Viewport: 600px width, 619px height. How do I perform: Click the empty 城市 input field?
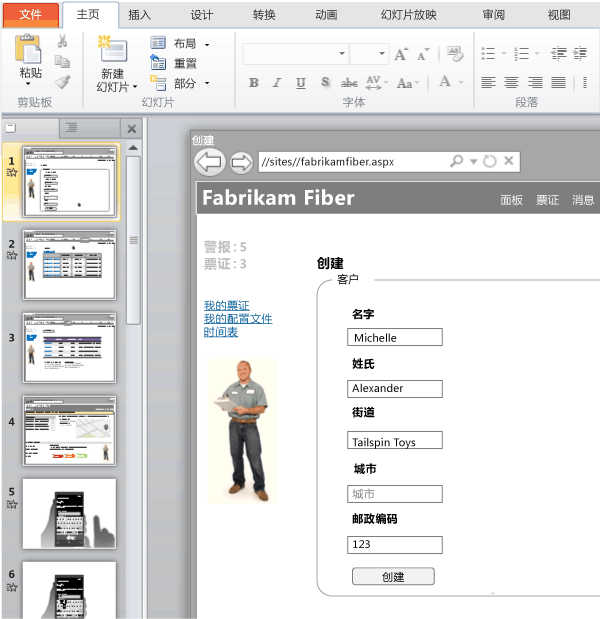tap(395, 494)
